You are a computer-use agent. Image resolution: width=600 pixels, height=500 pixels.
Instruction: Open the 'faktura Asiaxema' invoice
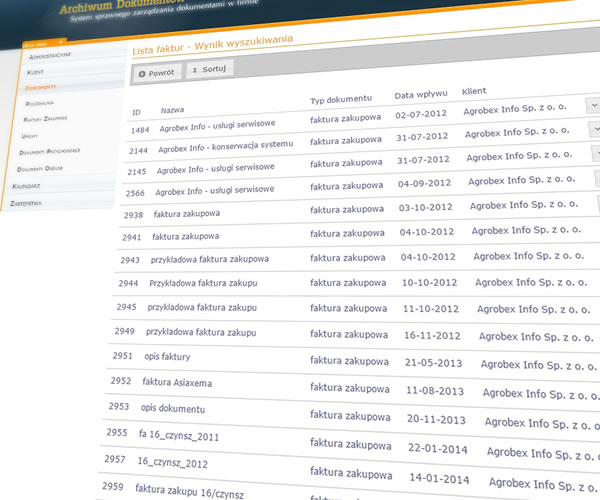click(x=177, y=382)
